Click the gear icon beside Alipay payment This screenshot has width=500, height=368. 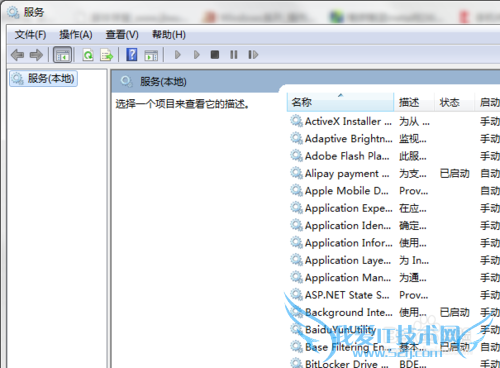coord(296,173)
